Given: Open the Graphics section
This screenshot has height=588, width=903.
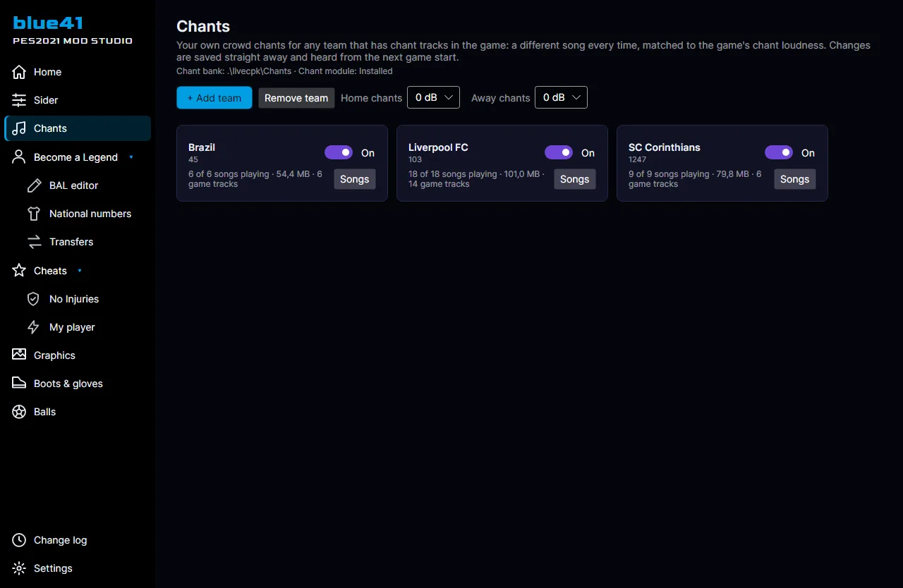Looking at the screenshot, I should (x=78, y=355).
